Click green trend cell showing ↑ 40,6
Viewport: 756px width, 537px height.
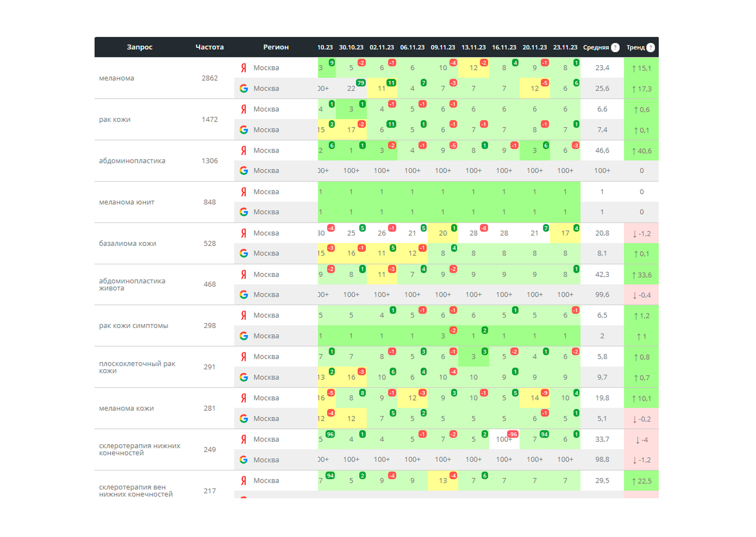[x=641, y=150]
